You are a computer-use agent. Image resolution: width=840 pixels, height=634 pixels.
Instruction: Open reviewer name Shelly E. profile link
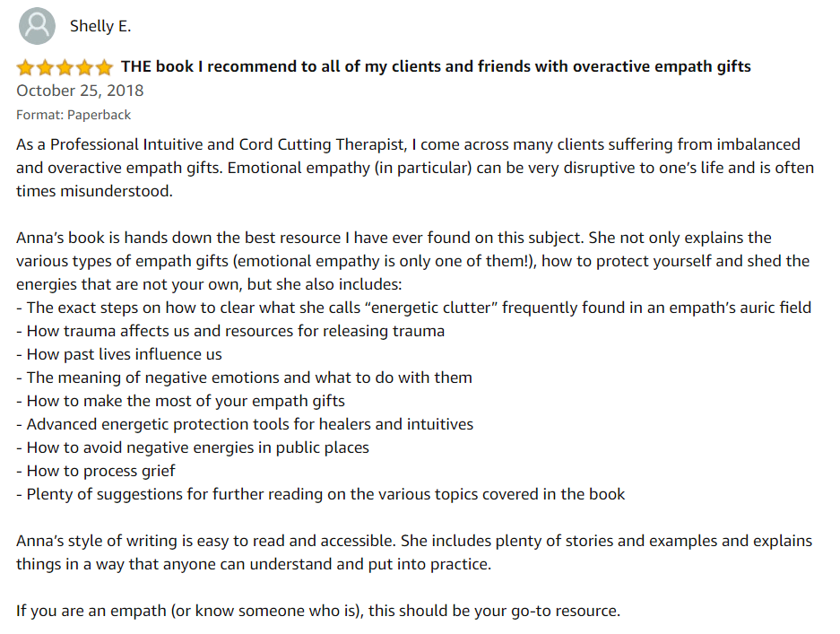(x=100, y=26)
